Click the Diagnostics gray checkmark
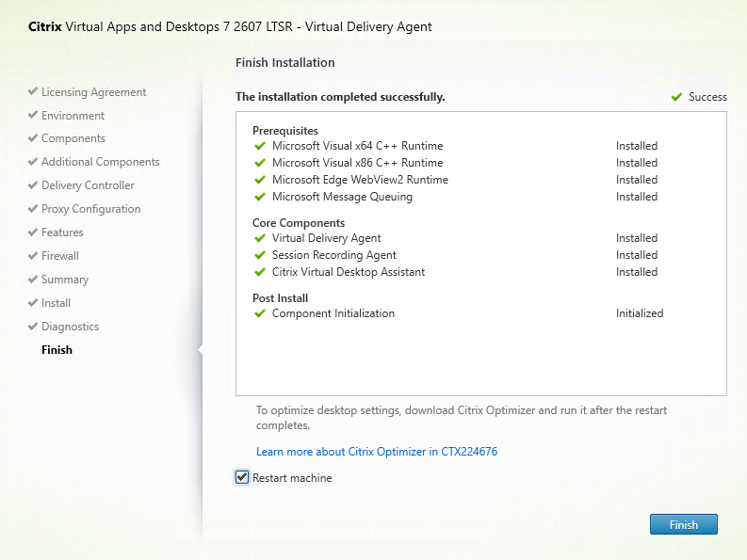747x560 pixels. [x=33, y=326]
